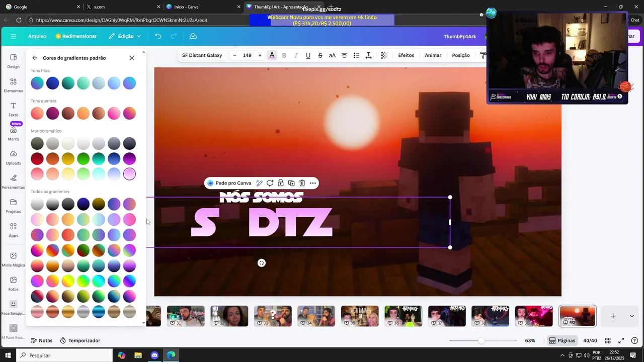Viewport: 644px width, 362px height.
Task: Select page 36 thumbnail
Action: 404,316
